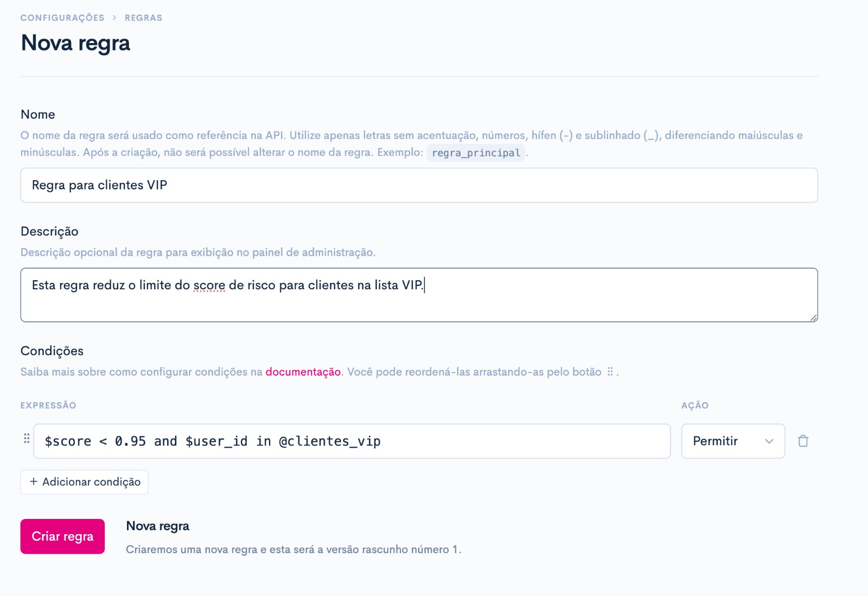Click the Nome field label
Screen dimensions: 868x596
pos(38,115)
